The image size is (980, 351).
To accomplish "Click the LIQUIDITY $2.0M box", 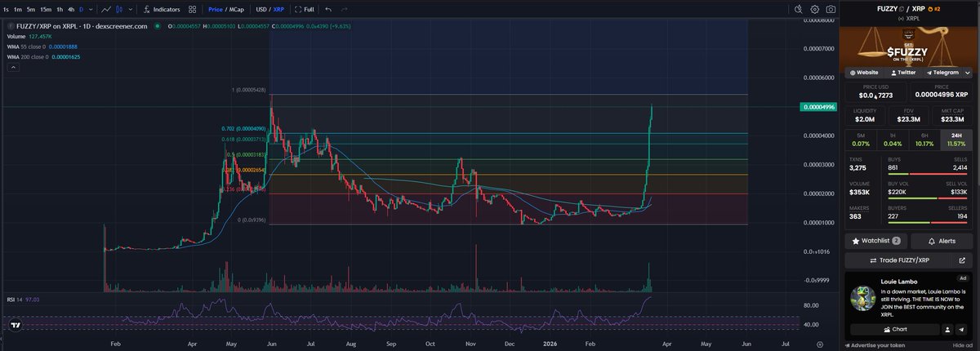I will click(x=866, y=116).
